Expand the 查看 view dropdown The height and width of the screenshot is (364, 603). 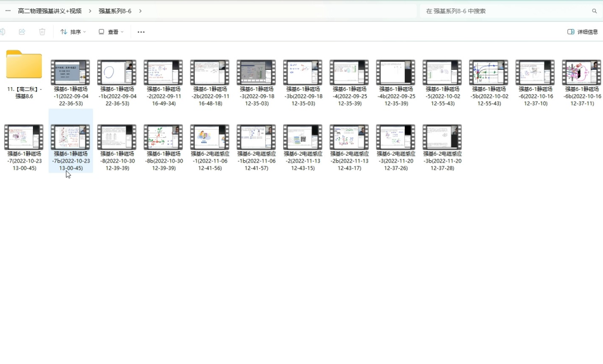[111, 32]
